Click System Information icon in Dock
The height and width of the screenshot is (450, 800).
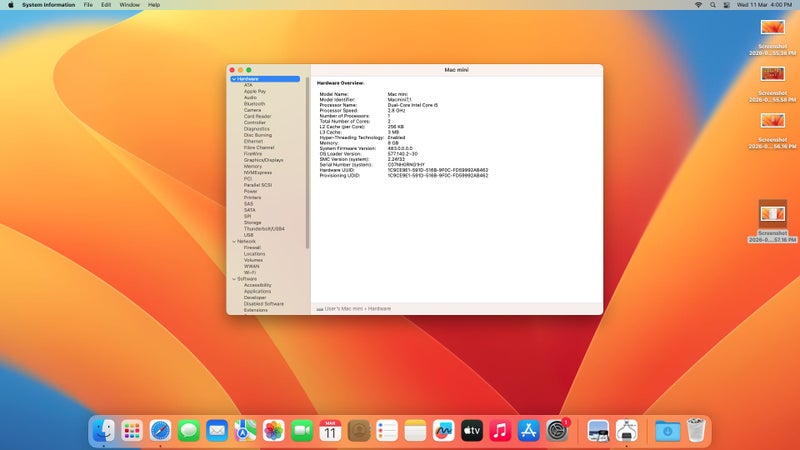pyautogui.click(x=627, y=431)
